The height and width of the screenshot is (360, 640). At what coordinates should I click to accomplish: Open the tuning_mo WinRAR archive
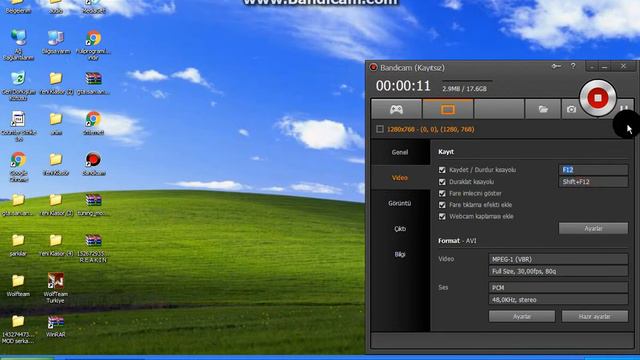point(93,204)
